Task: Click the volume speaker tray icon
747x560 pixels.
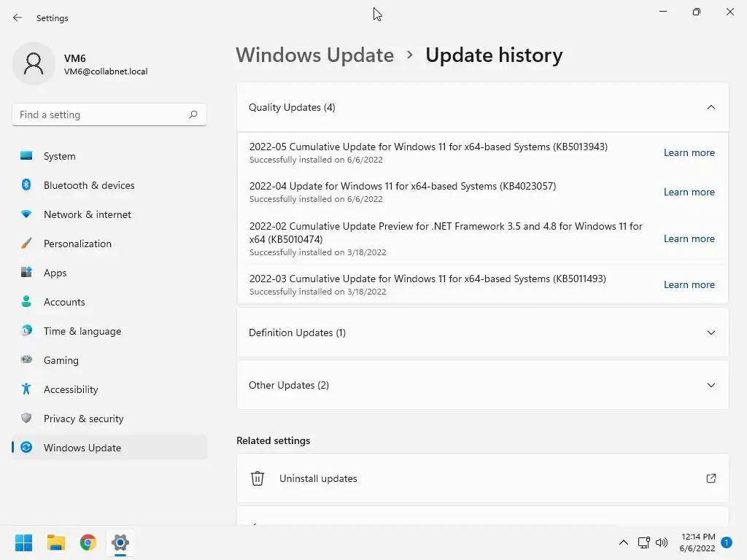Action: tap(661, 542)
